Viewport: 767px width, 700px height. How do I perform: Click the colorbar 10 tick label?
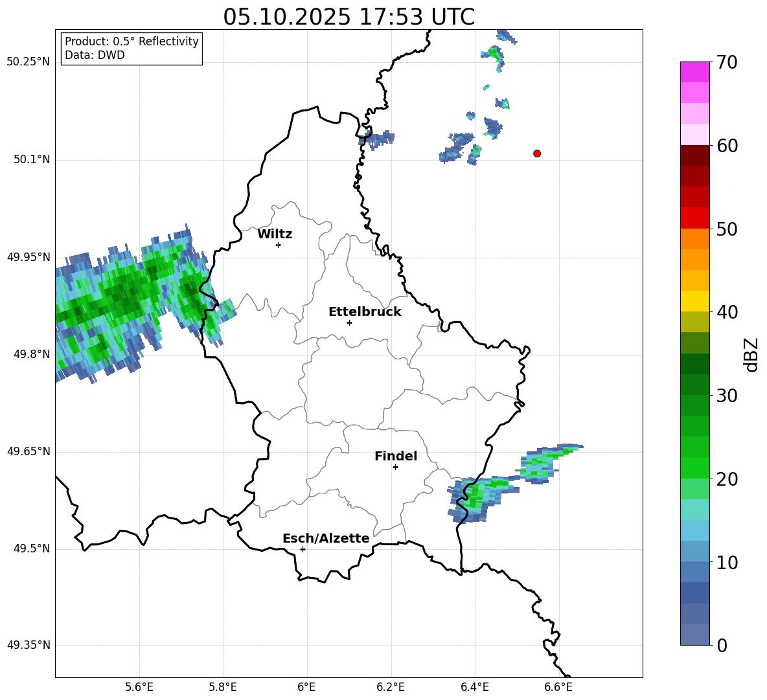(727, 563)
